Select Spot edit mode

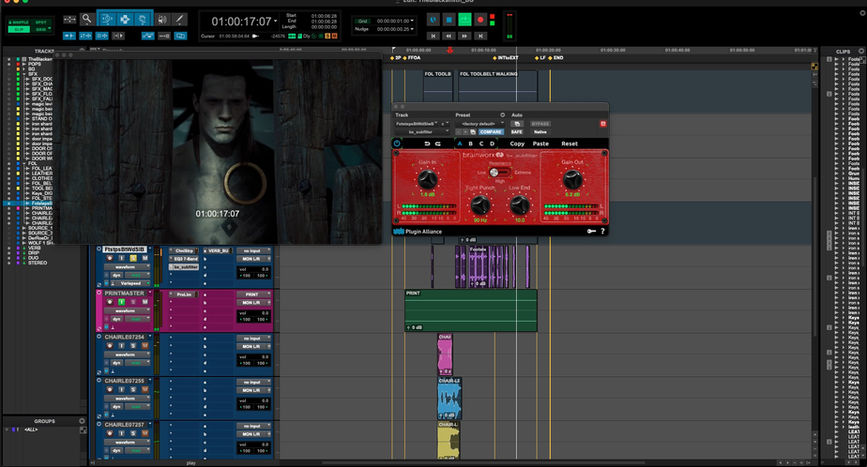pos(41,22)
